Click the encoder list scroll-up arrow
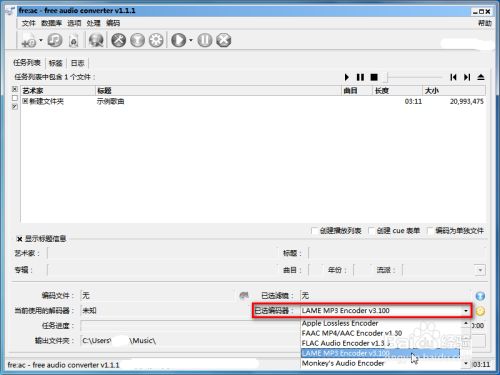The width and height of the screenshot is (500, 375). [x=466, y=323]
